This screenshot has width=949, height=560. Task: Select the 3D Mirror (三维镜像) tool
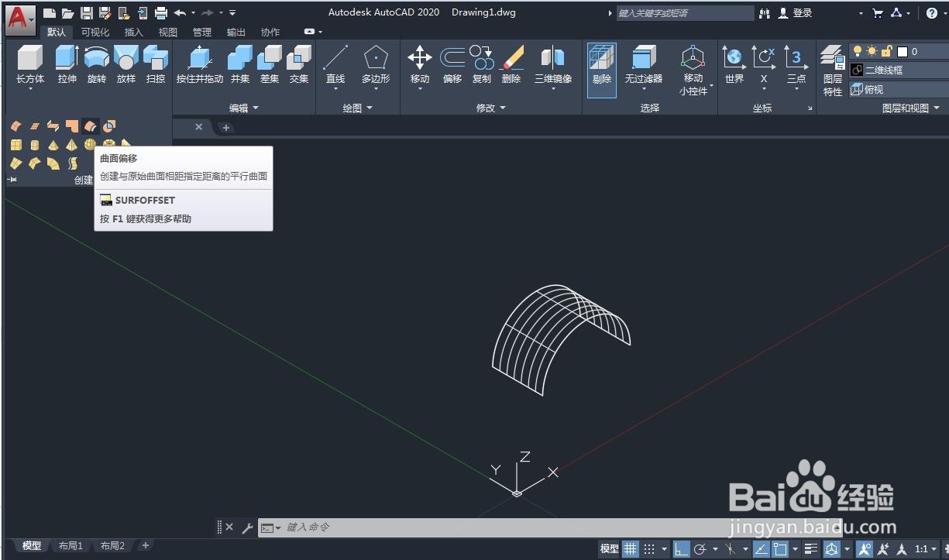[553, 64]
